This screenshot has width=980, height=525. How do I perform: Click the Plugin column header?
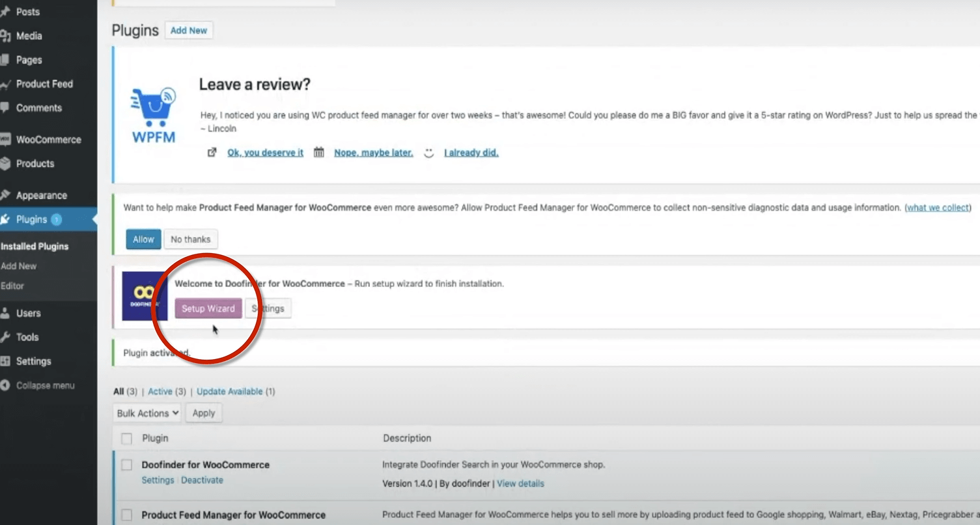(x=155, y=438)
